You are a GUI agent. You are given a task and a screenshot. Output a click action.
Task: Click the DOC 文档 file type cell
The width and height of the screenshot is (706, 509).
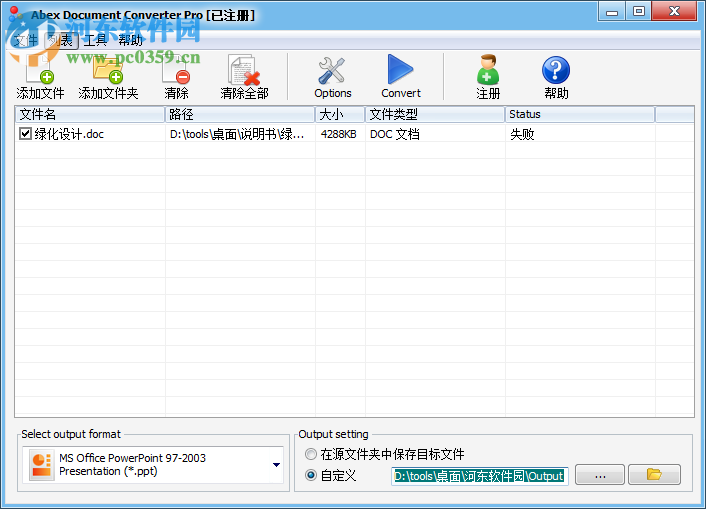395,134
